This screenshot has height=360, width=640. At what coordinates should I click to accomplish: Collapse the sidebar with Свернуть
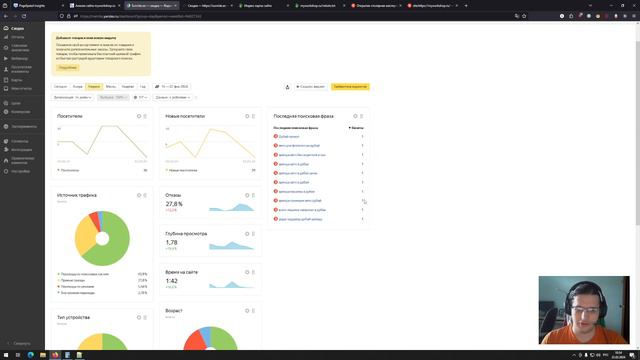pyautogui.click(x=19, y=344)
